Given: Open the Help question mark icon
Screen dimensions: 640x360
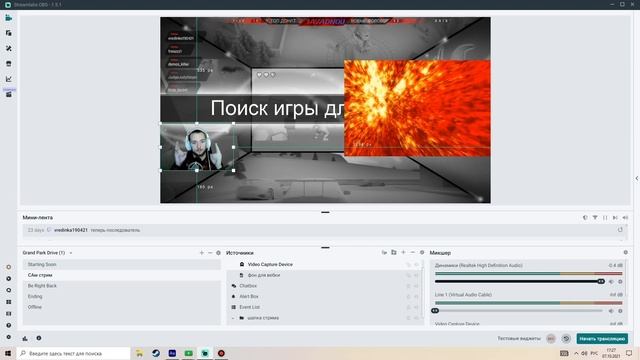Looking at the screenshot, I should [9, 325].
